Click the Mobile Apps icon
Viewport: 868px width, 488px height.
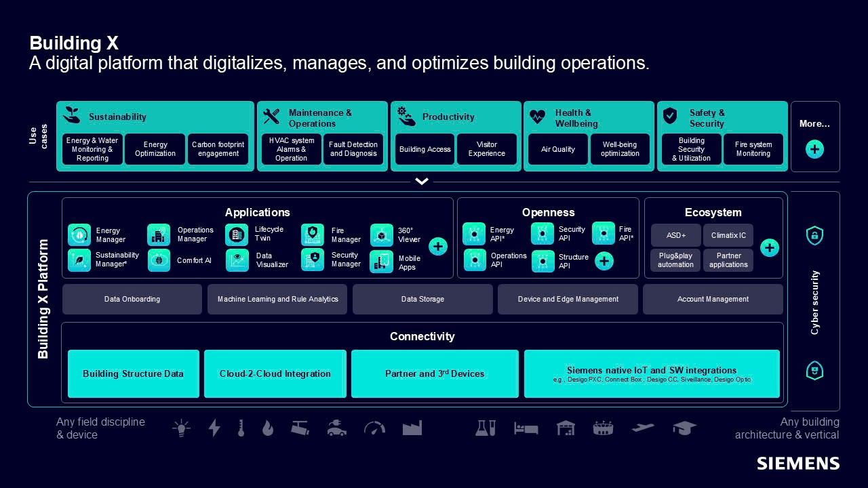[x=381, y=260]
